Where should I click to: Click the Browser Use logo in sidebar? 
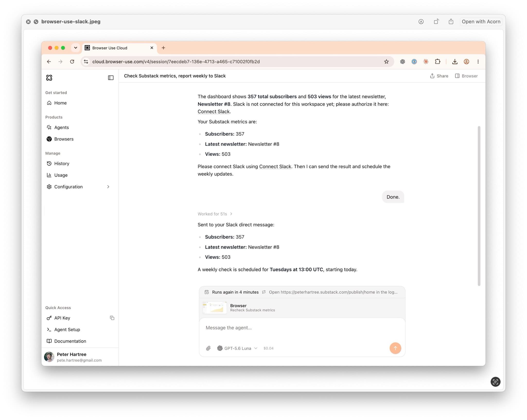tap(49, 78)
